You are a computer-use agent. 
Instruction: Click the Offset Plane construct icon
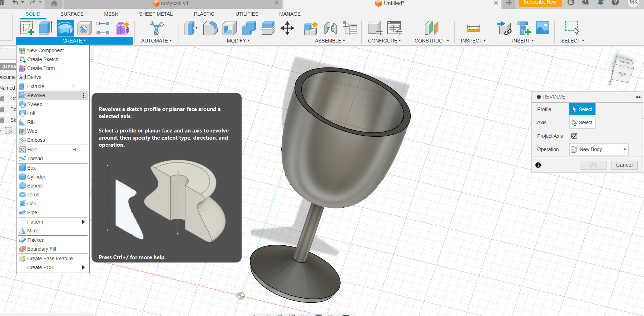[431, 28]
